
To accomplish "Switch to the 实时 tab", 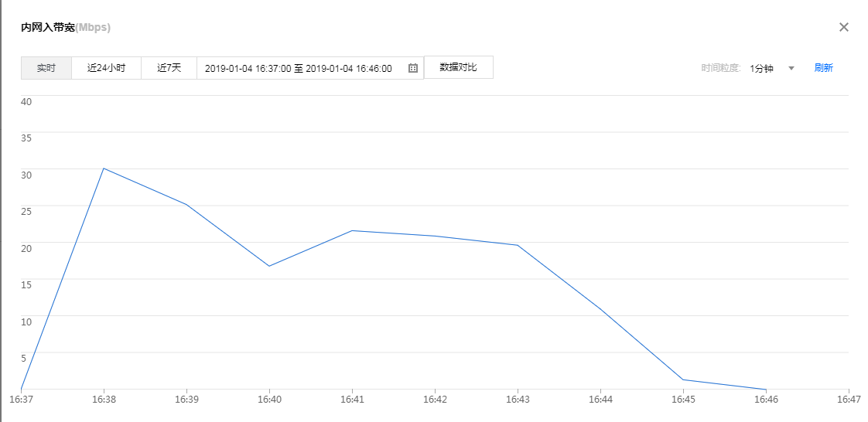I will pos(46,68).
